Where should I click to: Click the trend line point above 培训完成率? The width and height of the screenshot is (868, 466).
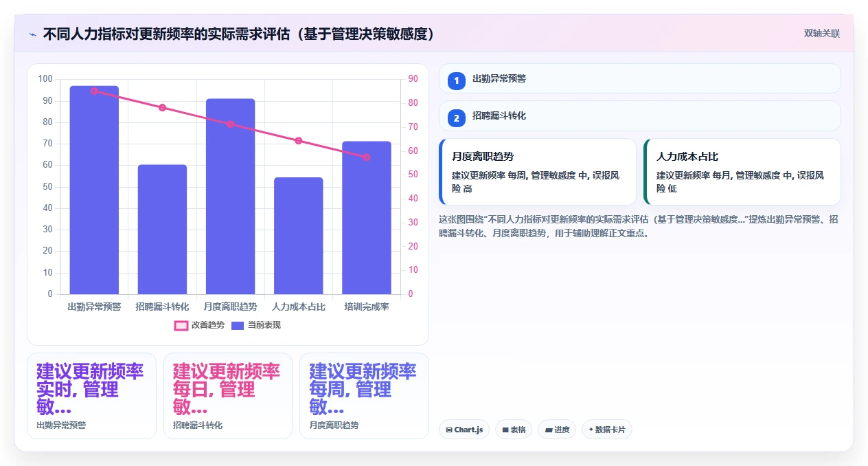[x=367, y=157]
